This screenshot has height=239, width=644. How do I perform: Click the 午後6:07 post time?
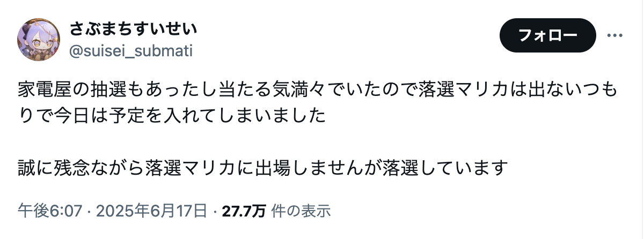(x=50, y=211)
